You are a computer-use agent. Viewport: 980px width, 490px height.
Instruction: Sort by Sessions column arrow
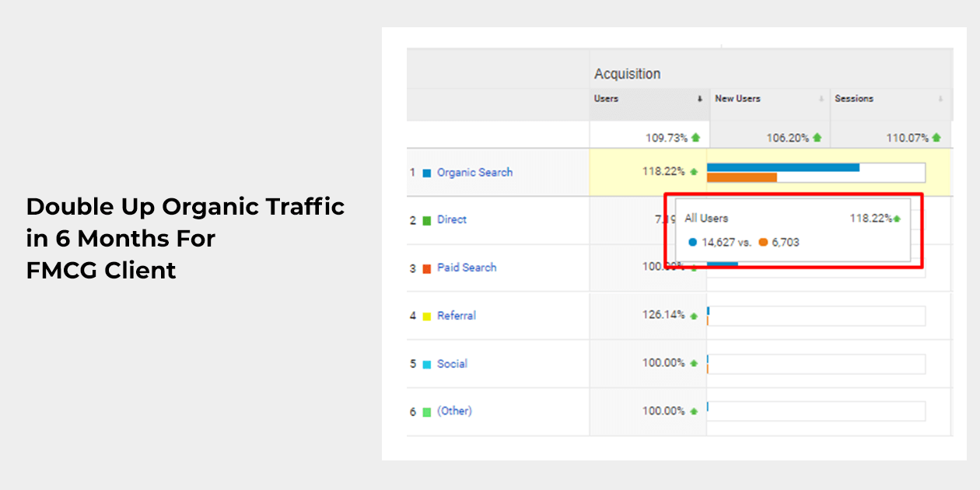(940, 99)
